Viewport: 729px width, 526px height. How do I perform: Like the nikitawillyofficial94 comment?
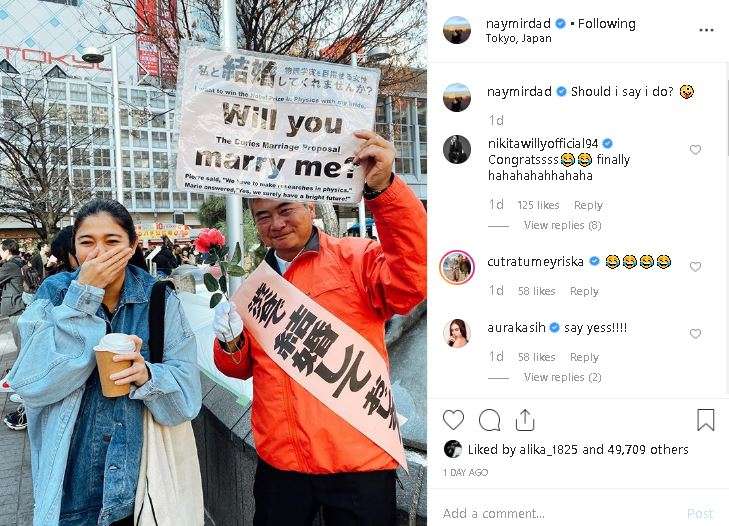pos(695,150)
